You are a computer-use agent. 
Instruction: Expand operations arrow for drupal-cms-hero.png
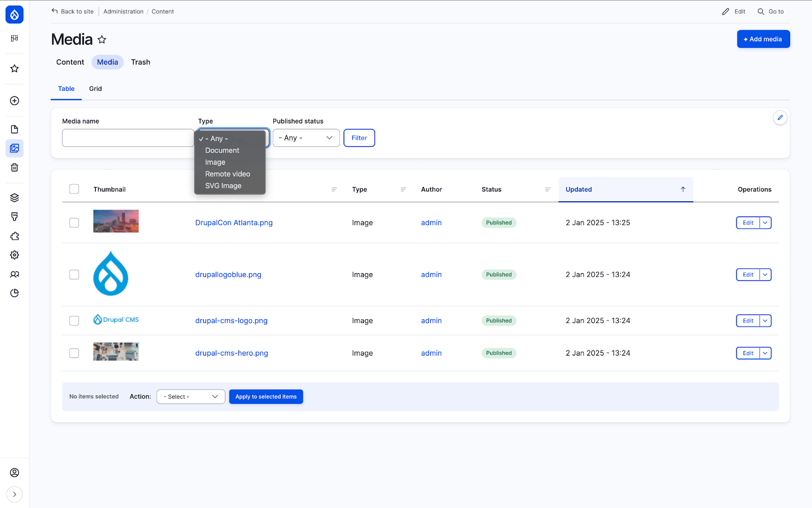tap(765, 353)
